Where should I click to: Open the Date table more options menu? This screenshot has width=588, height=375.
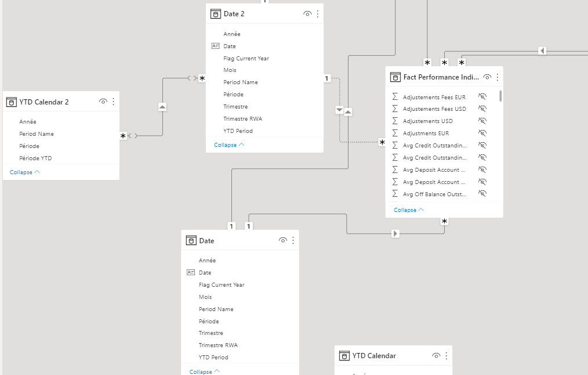[293, 240]
